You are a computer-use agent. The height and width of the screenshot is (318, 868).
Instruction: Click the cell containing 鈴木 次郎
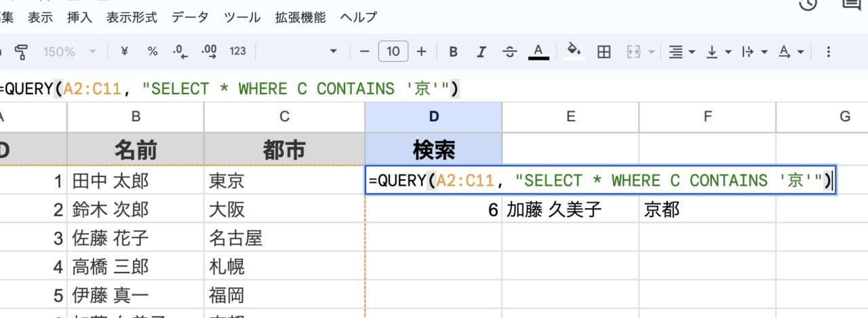[x=136, y=210]
